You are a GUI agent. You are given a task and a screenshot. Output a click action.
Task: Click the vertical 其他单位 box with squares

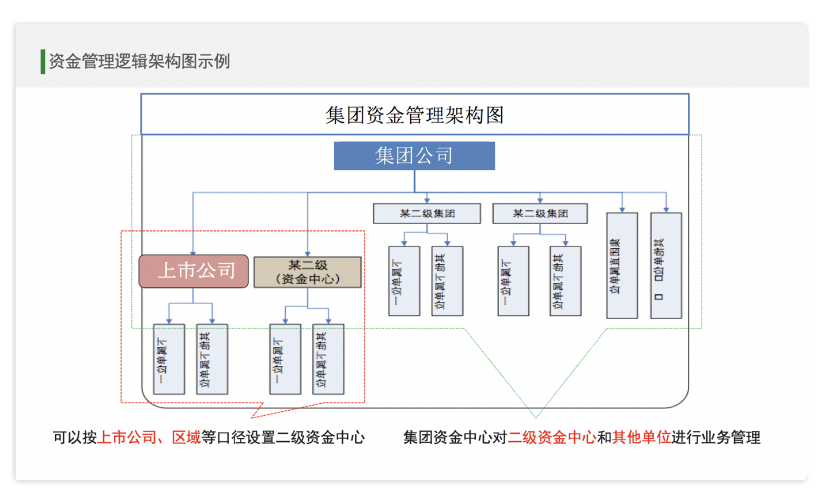pyautogui.click(x=666, y=266)
